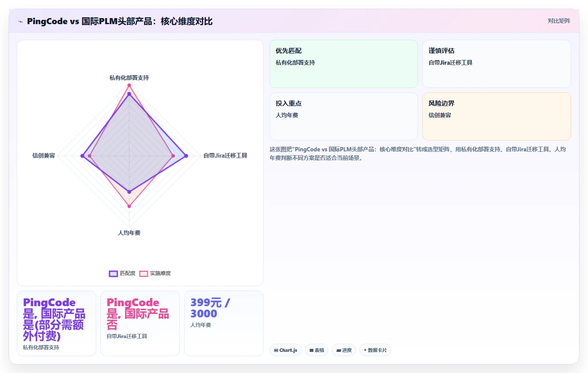Image resolution: width=588 pixels, height=373 pixels.
Task: Select the 数据卡片 tag chip
Action: click(375, 350)
